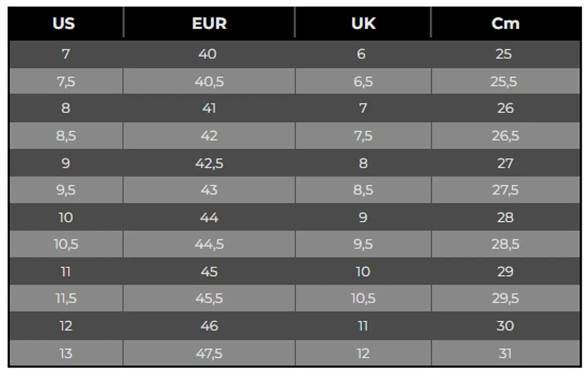Click the UK column header
This screenshot has height=376, width=588.
[x=363, y=23]
